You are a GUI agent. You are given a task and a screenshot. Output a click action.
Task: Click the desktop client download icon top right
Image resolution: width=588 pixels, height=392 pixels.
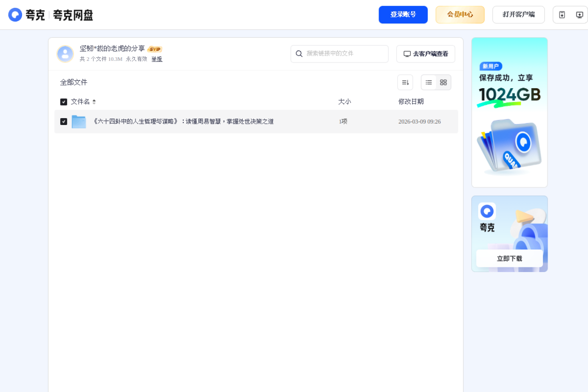pos(579,14)
